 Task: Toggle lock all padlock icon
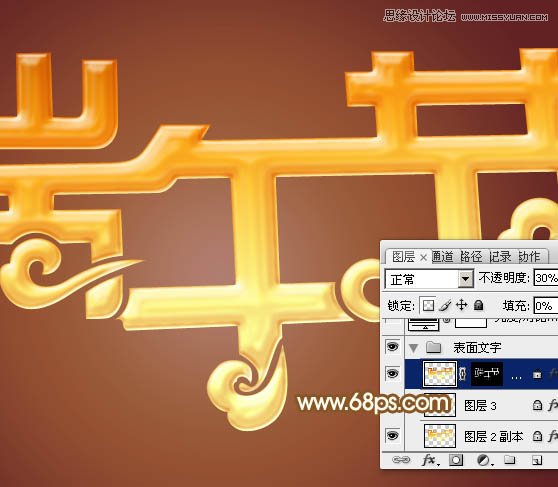click(479, 305)
